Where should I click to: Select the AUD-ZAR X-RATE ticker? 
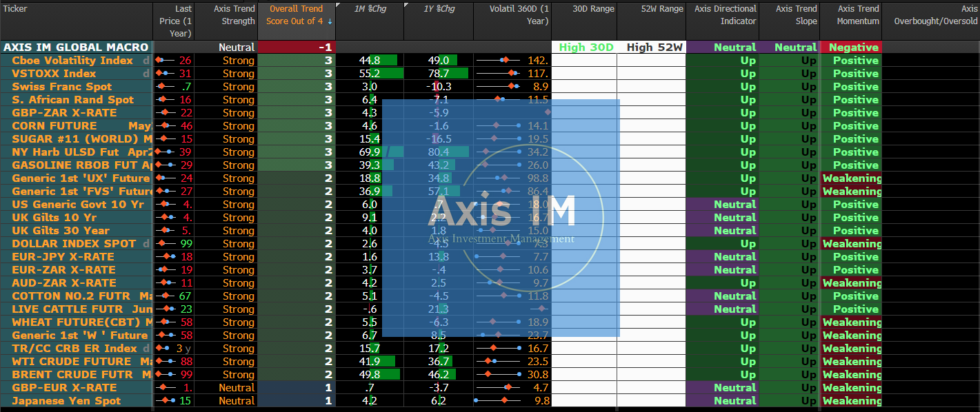click(64, 283)
